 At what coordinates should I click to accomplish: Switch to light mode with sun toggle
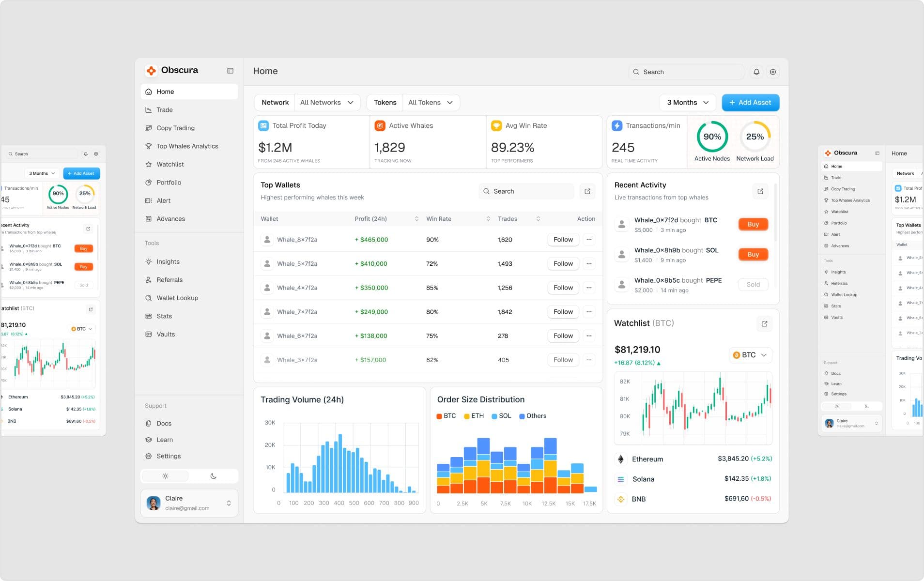[165, 476]
